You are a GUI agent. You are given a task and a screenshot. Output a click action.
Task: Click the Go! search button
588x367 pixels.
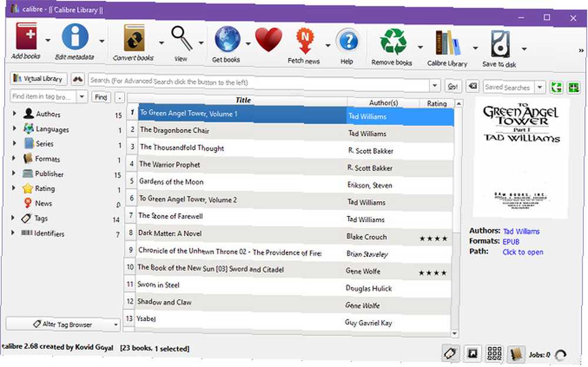pyautogui.click(x=453, y=86)
